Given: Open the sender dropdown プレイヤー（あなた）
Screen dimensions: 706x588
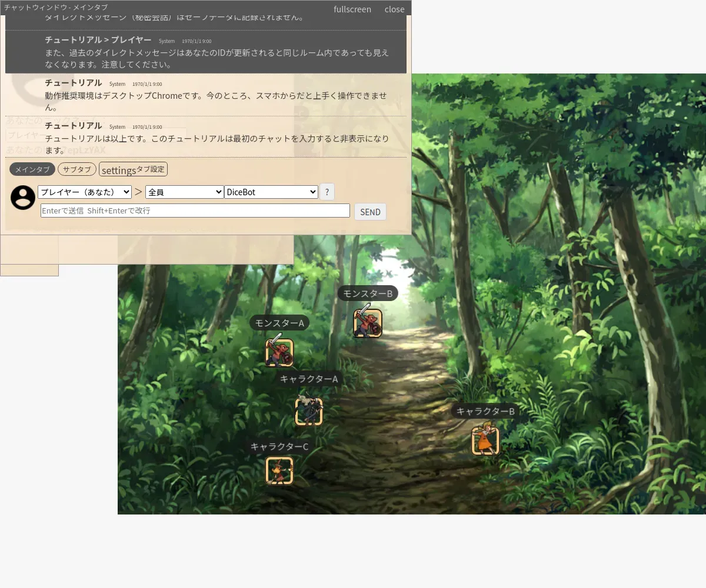Looking at the screenshot, I should tap(85, 192).
